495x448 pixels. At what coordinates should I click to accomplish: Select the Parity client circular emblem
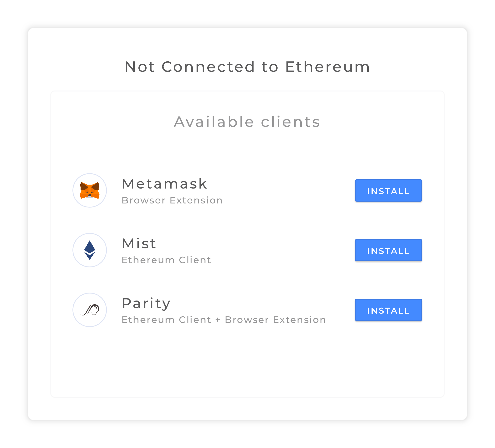[x=90, y=310]
